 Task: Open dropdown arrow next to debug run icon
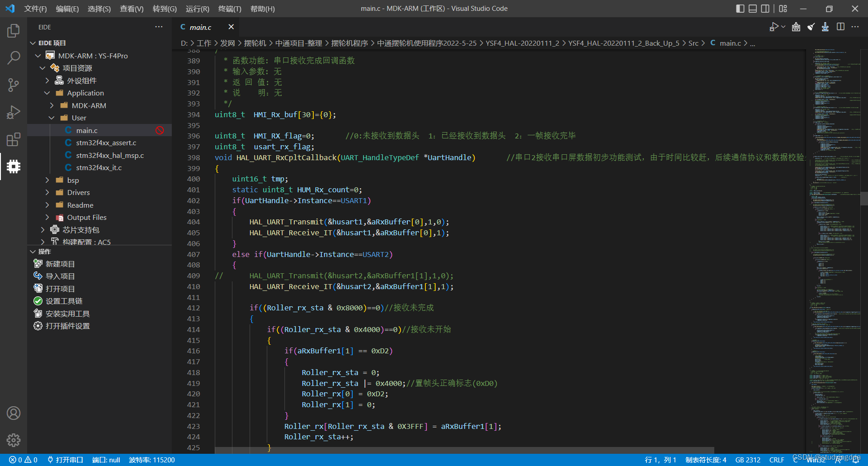[x=783, y=27]
